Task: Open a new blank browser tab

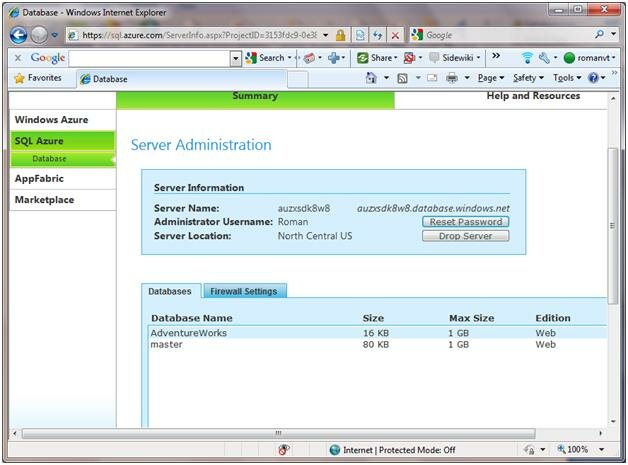Action: tap(298, 79)
